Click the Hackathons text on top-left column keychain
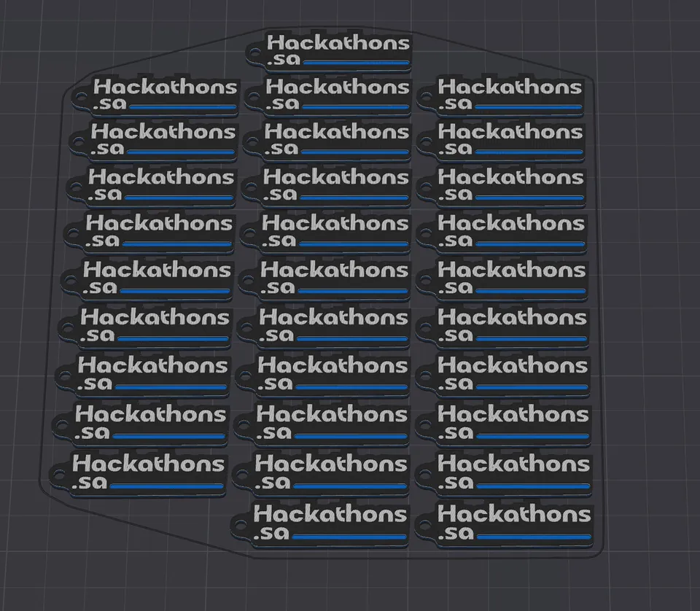 tap(165, 87)
